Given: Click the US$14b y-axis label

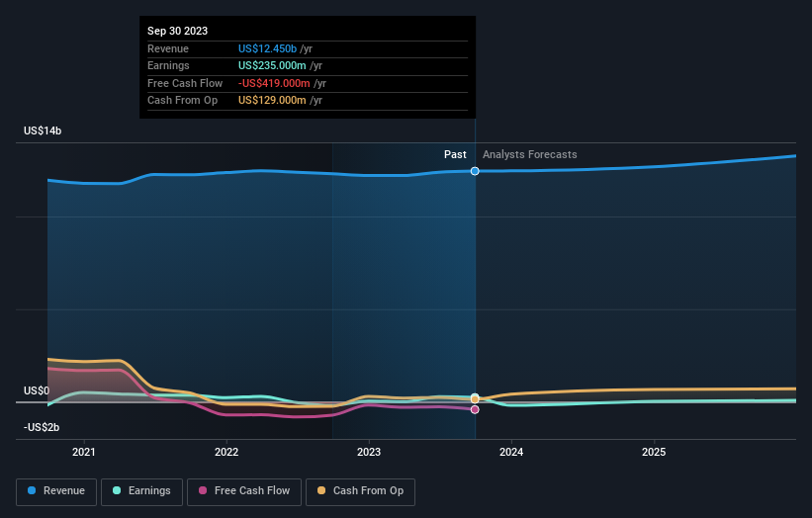Looking at the screenshot, I should click(x=43, y=130).
